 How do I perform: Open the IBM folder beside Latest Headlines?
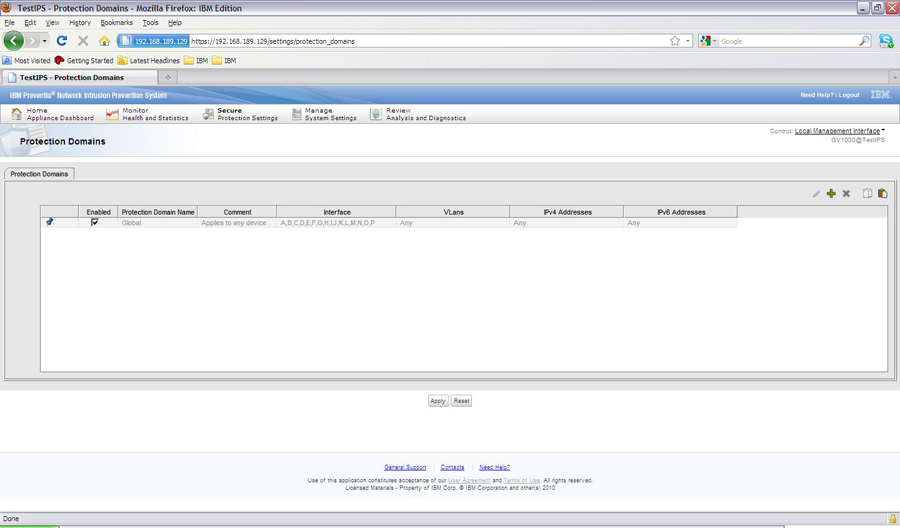click(196, 60)
